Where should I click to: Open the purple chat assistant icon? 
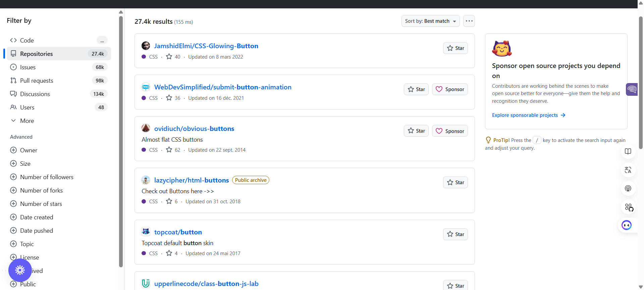[626, 225]
